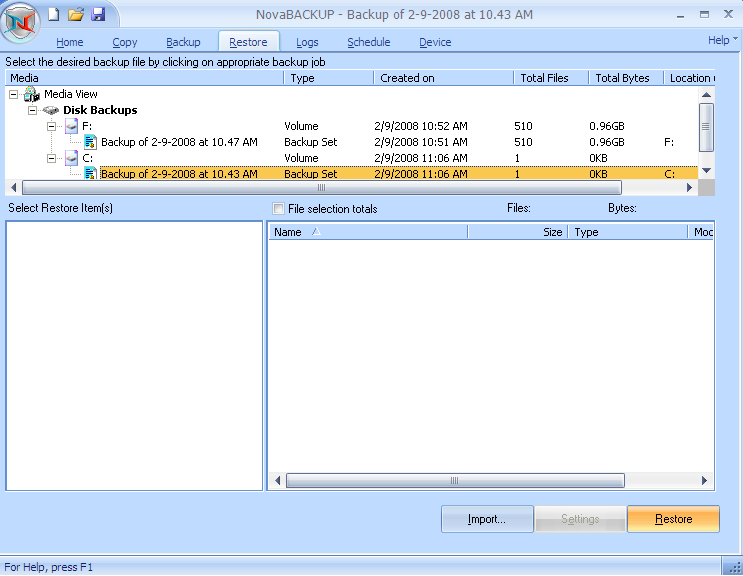743x576 pixels.
Task: Click the Total Files column header
Action: point(551,78)
